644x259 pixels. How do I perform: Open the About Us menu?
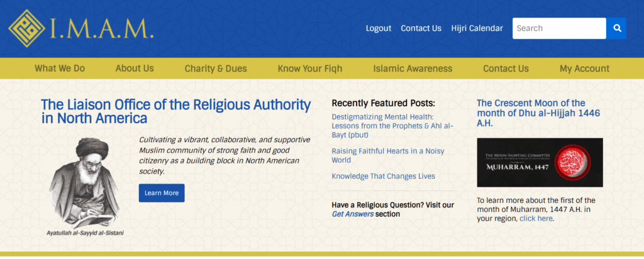coord(135,68)
